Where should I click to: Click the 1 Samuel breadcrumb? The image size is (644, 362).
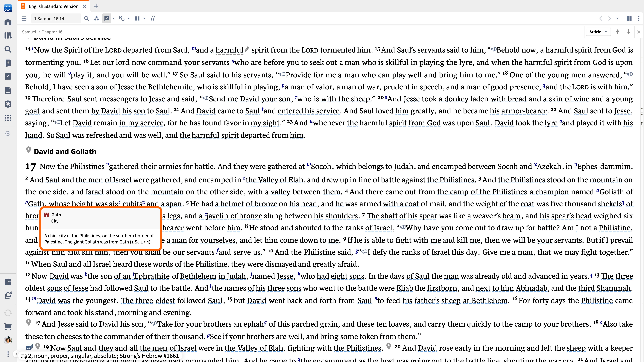click(28, 32)
